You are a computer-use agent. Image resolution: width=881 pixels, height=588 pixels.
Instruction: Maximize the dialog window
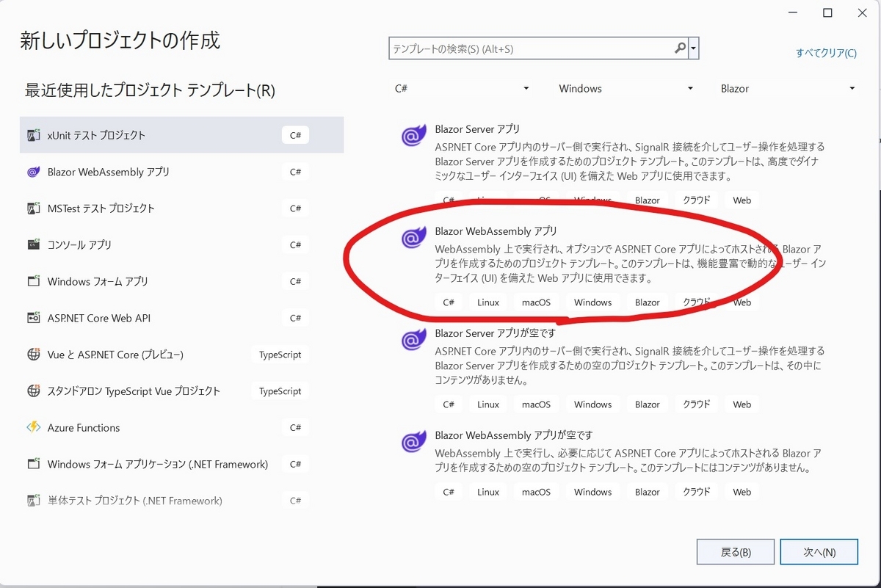(827, 12)
